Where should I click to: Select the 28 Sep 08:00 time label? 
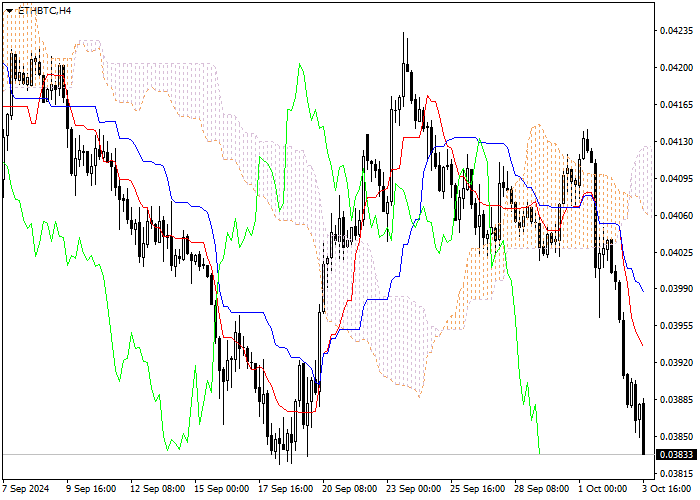(542, 489)
